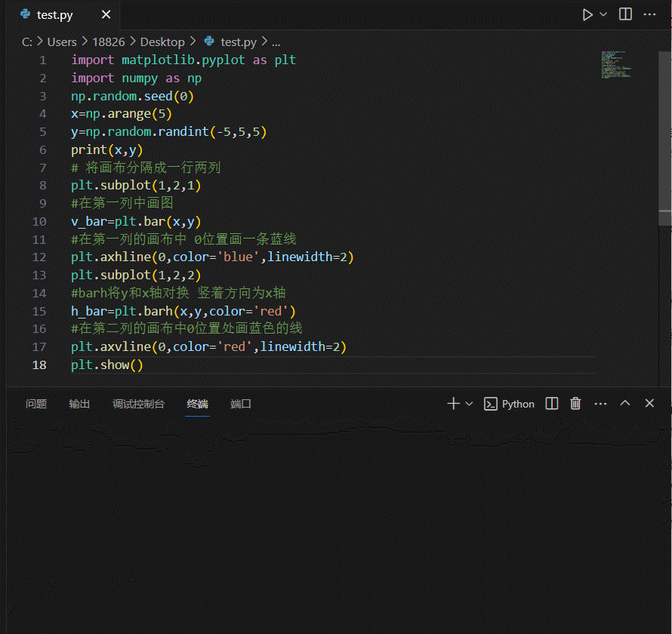Image resolution: width=672 pixels, height=634 pixels.
Task: Click breadcrumb test.py file
Action: [x=239, y=42]
